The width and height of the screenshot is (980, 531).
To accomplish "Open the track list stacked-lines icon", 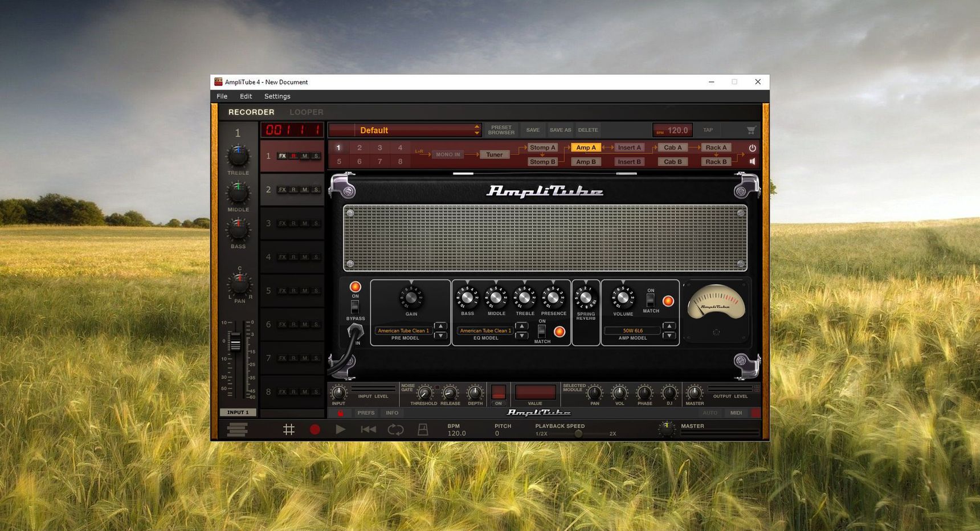I will pyautogui.click(x=237, y=430).
